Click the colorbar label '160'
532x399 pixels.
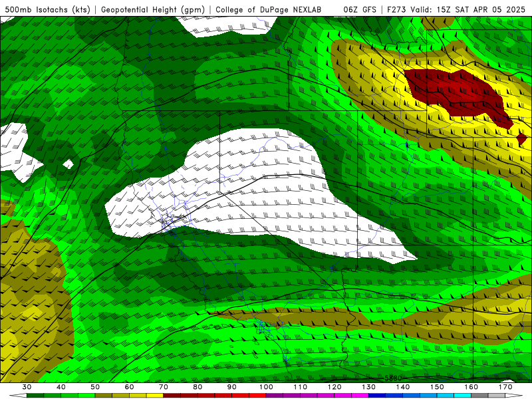click(471, 387)
